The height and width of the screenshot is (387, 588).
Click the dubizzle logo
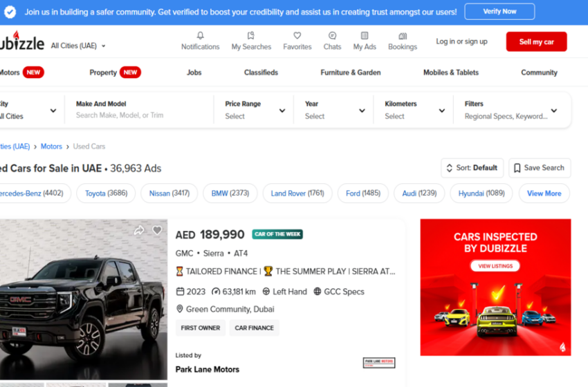21,41
